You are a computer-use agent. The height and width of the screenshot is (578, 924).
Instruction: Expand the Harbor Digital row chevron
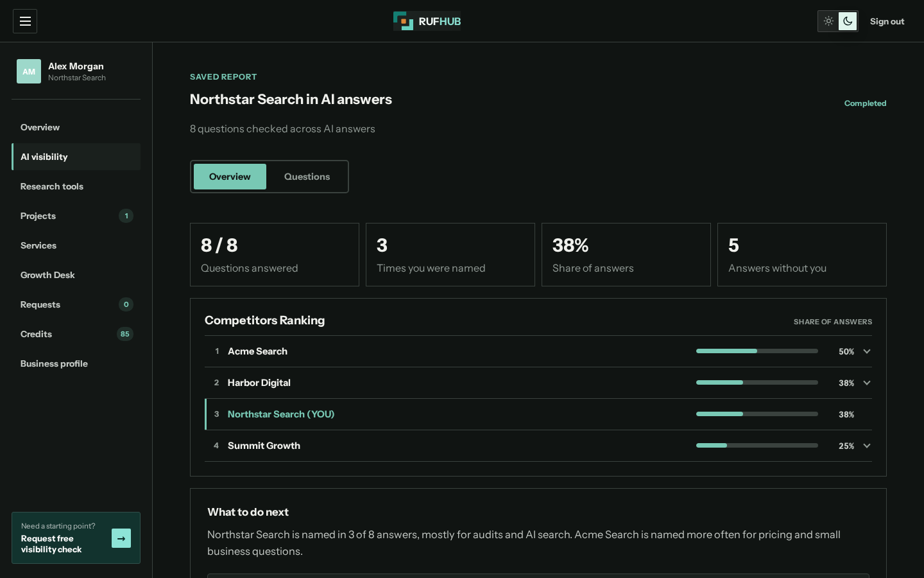point(867,383)
